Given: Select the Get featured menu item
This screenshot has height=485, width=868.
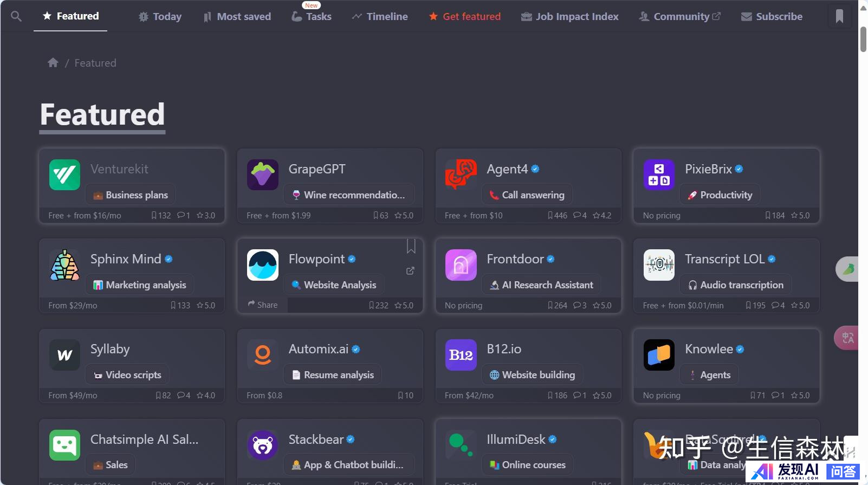Looking at the screenshot, I should pyautogui.click(x=465, y=17).
